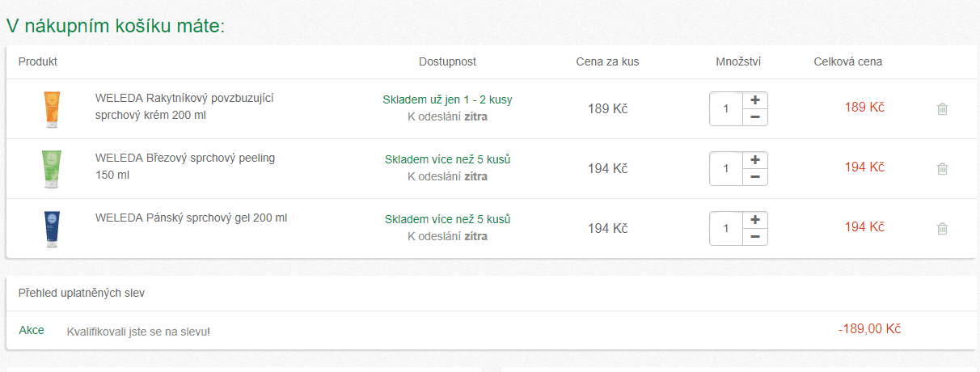Click quantity field for Rakytníkový sprchový krém
This screenshot has height=372, width=980.
point(726,109)
